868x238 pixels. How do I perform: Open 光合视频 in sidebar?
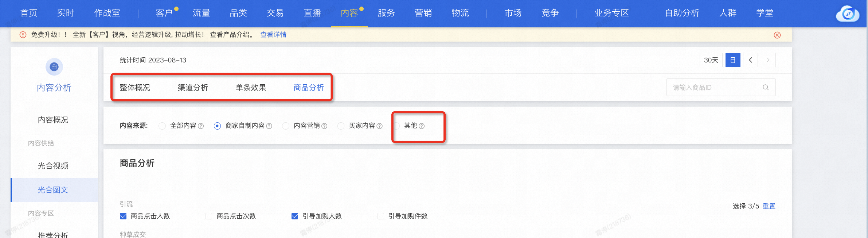53,166
